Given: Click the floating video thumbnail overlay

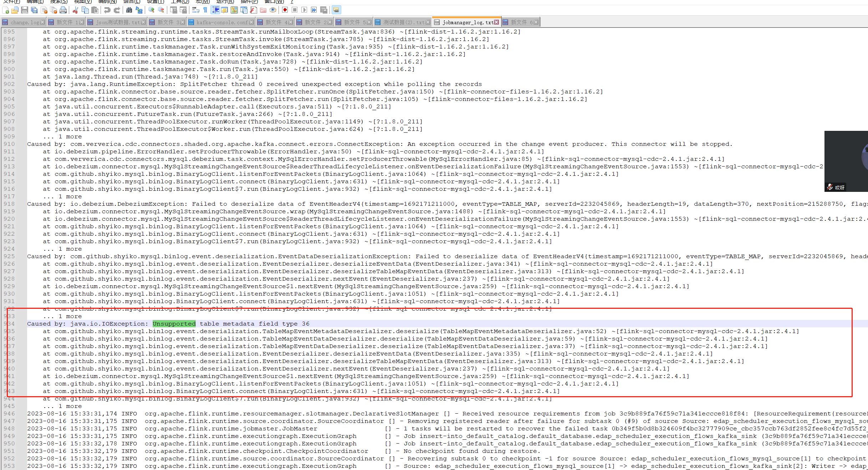Looking at the screenshot, I should [846, 161].
